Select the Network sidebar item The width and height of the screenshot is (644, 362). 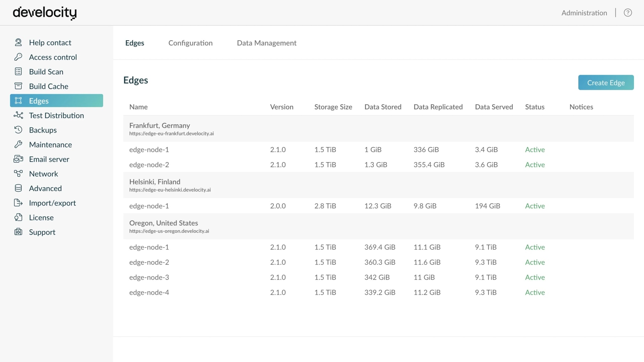(43, 174)
